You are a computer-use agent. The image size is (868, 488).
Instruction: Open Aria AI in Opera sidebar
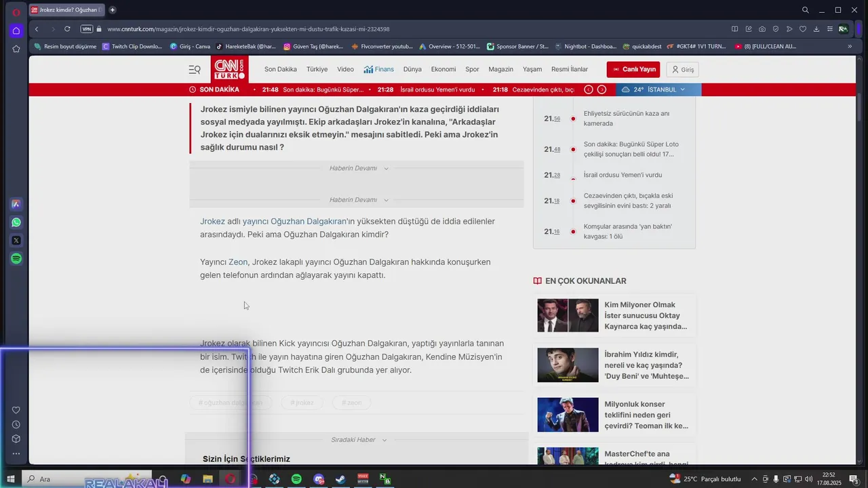(x=16, y=203)
